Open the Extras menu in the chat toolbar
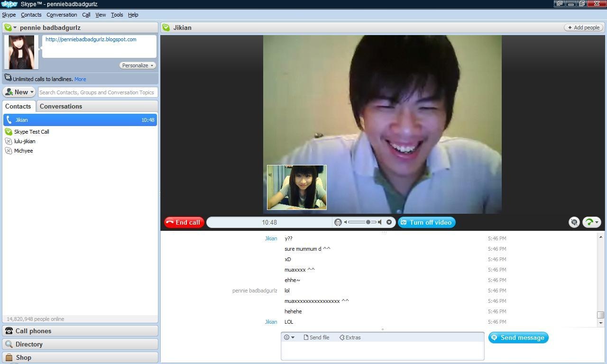The height and width of the screenshot is (364, 607). pyautogui.click(x=350, y=337)
